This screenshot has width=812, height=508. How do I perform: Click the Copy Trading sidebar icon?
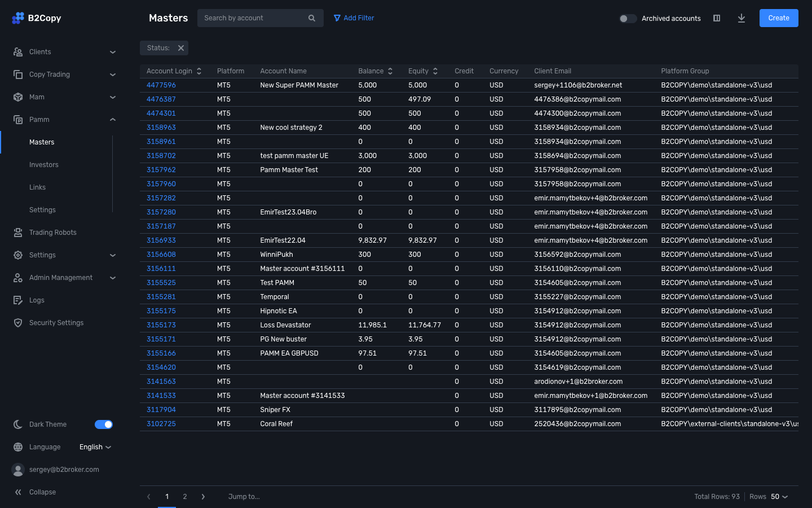(18, 75)
